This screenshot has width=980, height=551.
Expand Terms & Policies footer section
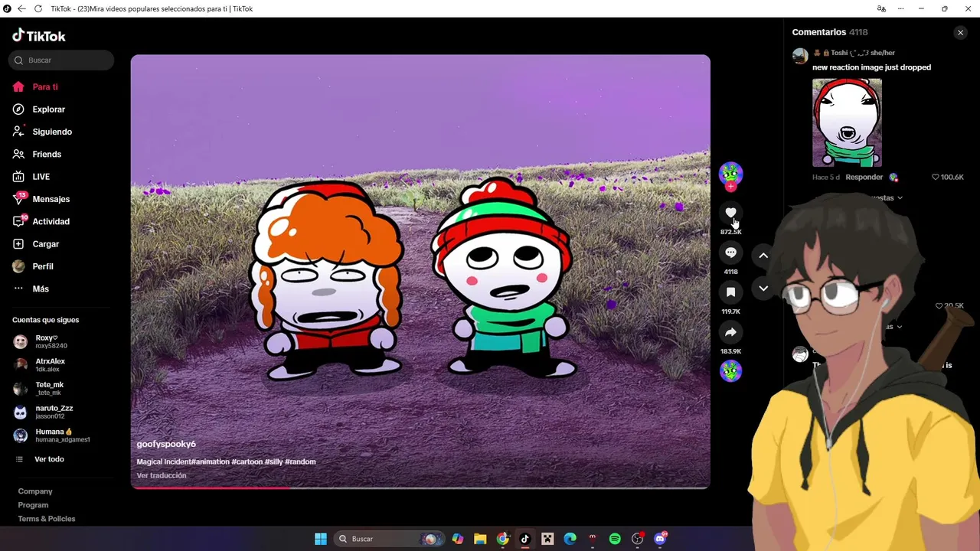(x=47, y=519)
